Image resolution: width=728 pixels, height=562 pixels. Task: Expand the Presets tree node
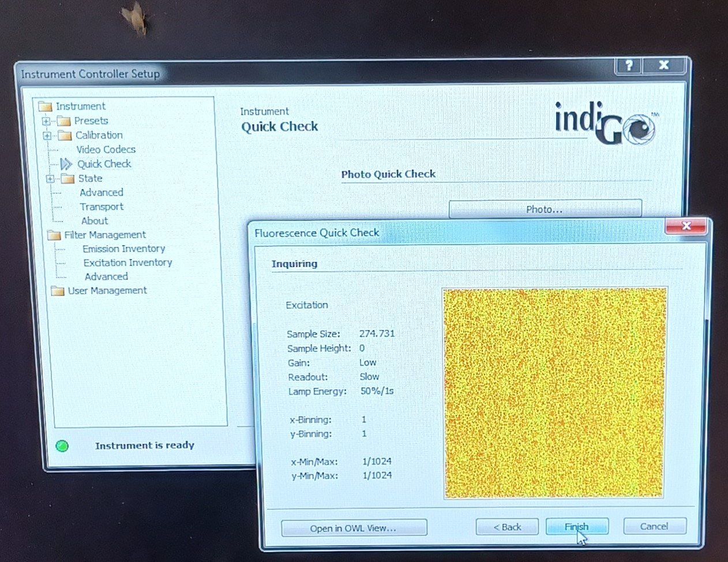coord(46,121)
